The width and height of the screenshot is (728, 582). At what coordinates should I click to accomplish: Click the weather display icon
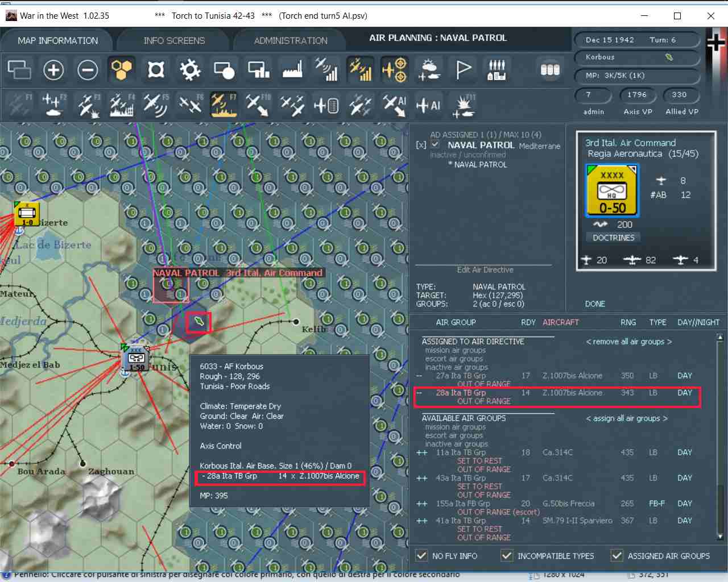(429, 70)
